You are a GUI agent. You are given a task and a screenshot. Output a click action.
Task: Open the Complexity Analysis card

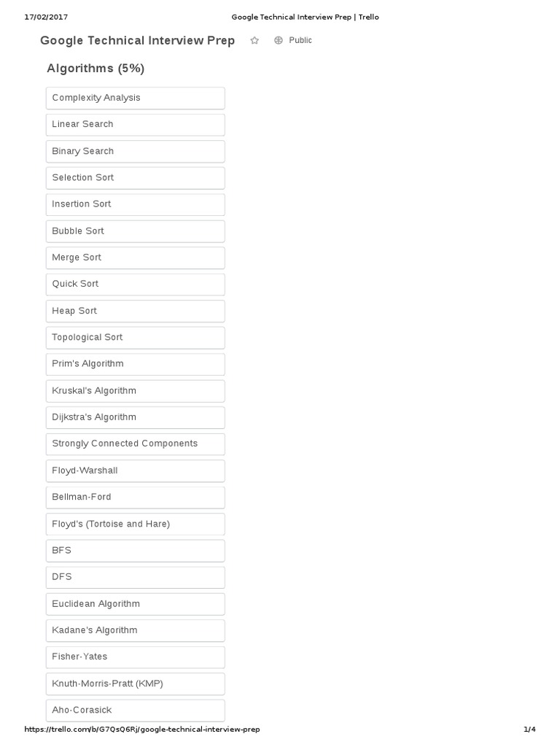tap(135, 98)
